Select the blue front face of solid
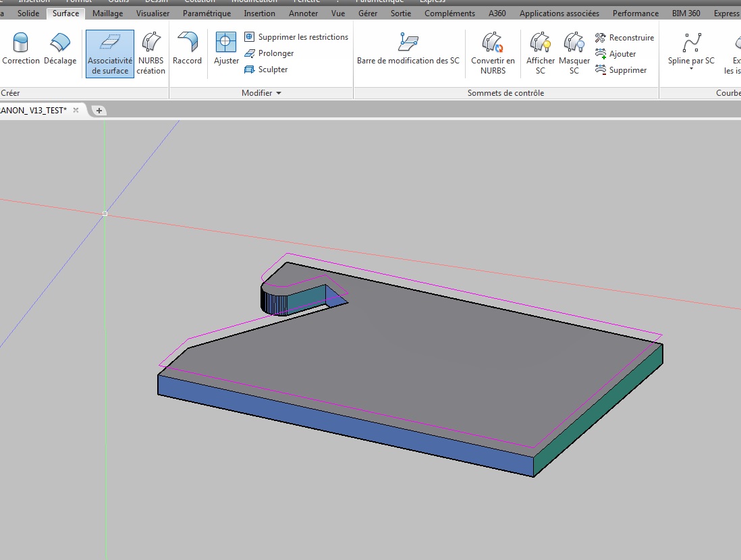This screenshot has height=560, width=741. click(x=345, y=425)
